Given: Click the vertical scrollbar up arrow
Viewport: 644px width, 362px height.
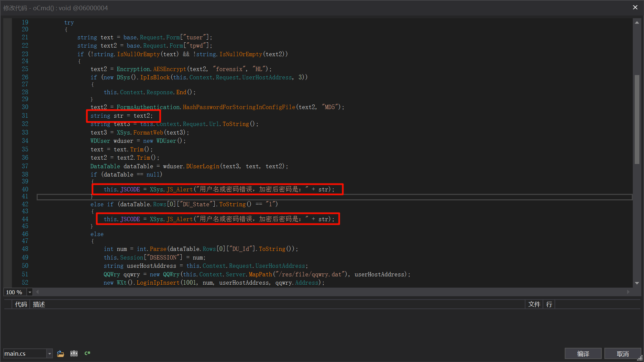Looking at the screenshot, I should [x=637, y=22].
